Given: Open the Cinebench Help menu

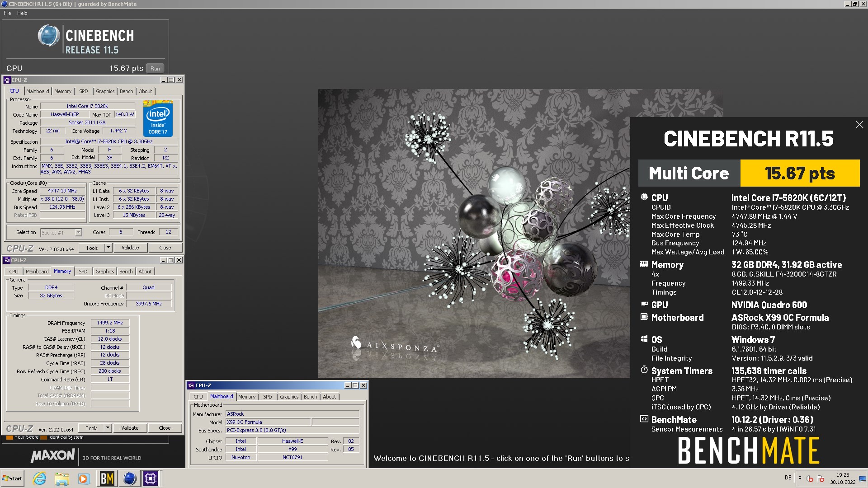Looking at the screenshot, I should (22, 13).
